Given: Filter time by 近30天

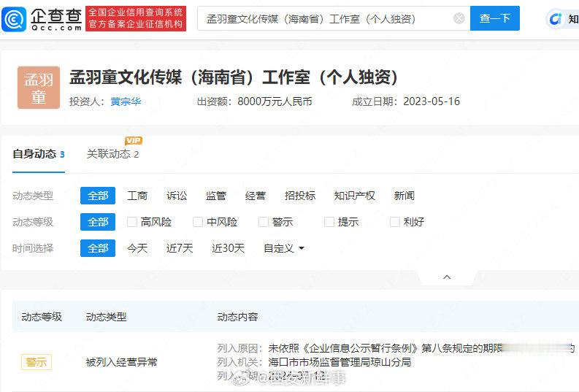Looking at the screenshot, I should pyautogui.click(x=229, y=248).
